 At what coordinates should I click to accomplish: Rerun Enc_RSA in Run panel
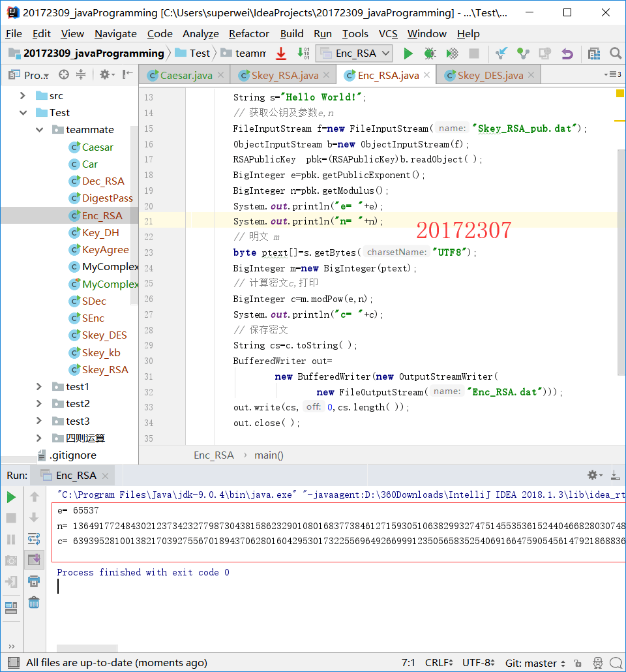(11, 497)
